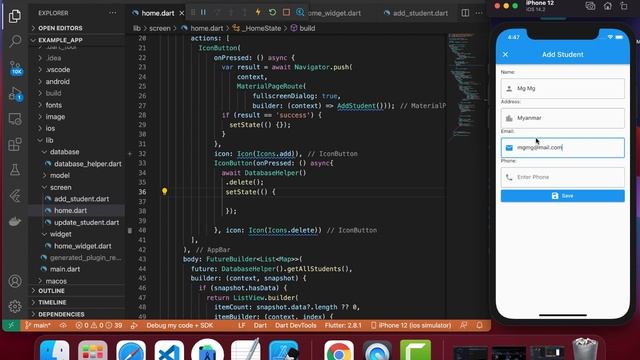This screenshot has height=360, width=640.
Task: Open Dart DevTools from status bar
Action: [x=296, y=325]
